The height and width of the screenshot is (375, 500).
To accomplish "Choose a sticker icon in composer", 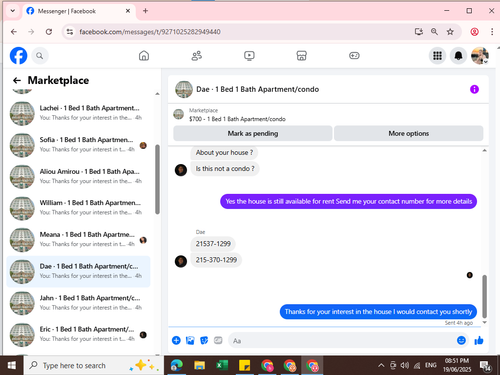I will pyautogui.click(x=204, y=340).
